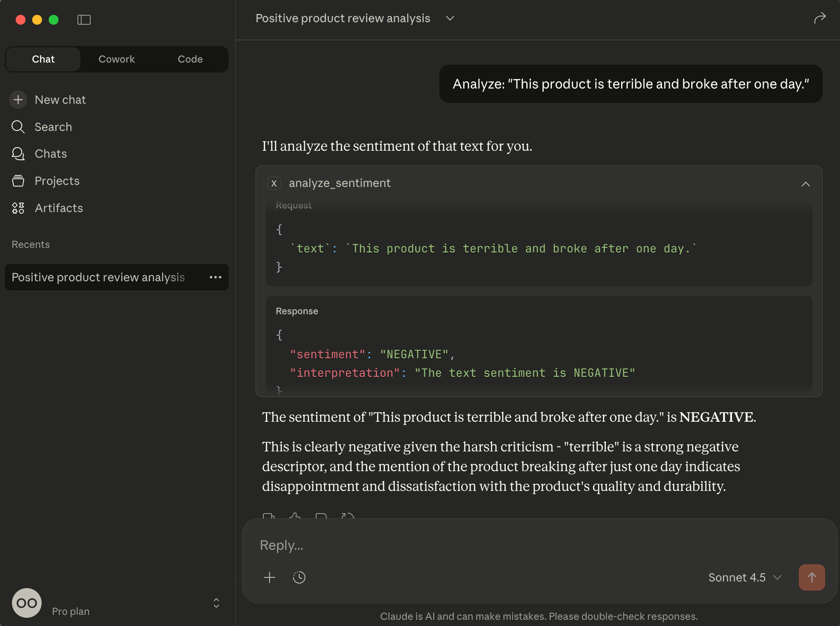Image resolution: width=840 pixels, height=626 pixels.
Task: Click the share arrow icon
Action: [820, 18]
